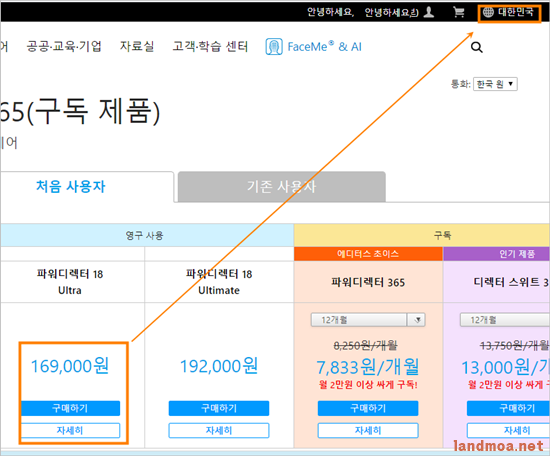
Task: Open the search magnifier icon
Action: (476, 47)
